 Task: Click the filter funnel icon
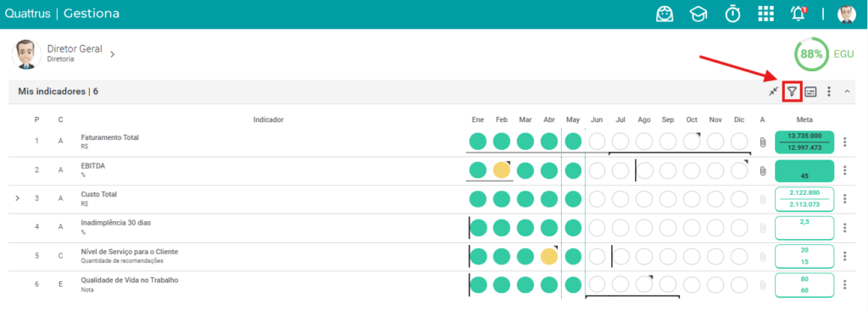click(793, 92)
